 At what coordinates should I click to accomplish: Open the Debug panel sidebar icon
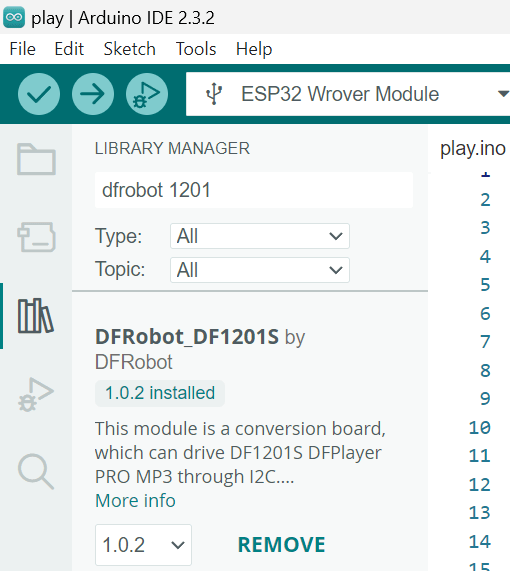coord(36,395)
